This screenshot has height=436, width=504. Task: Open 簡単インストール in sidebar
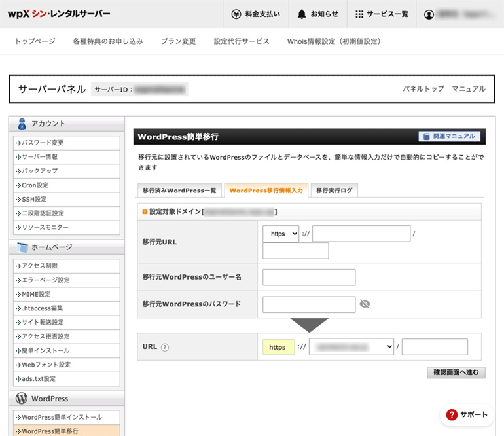pos(67,351)
